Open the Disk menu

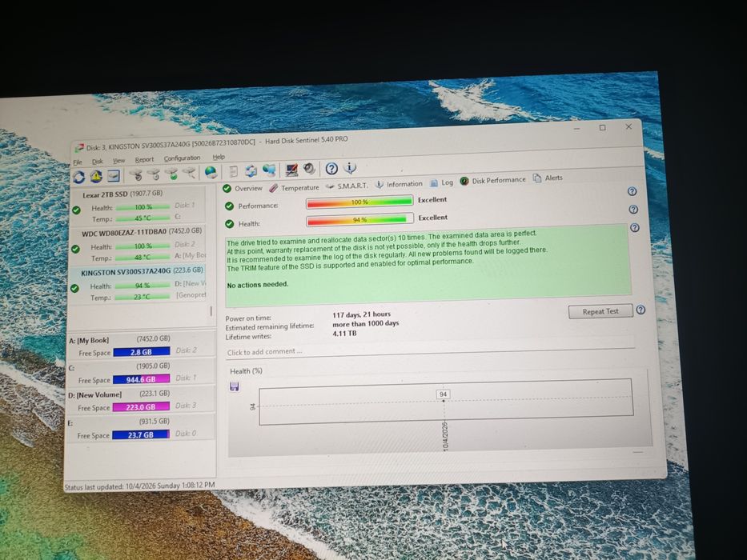tap(97, 162)
